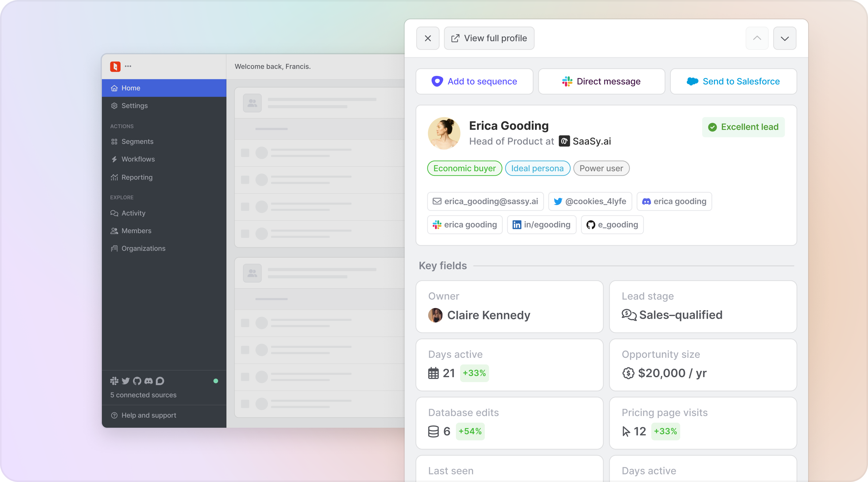Click the GitHub icon in connected sources
This screenshot has width=868, height=482.
[x=137, y=381]
